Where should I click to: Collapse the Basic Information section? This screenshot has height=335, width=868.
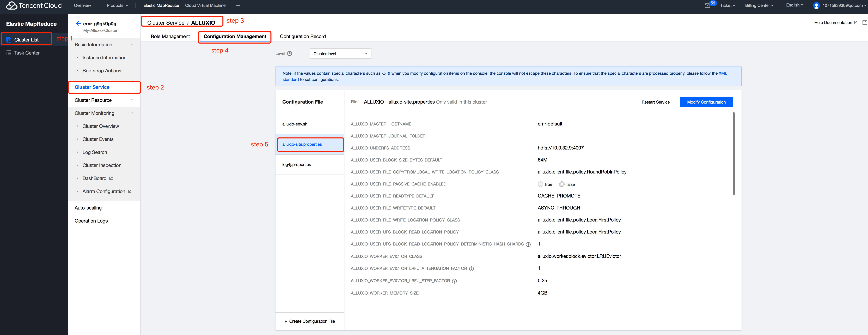132,44
